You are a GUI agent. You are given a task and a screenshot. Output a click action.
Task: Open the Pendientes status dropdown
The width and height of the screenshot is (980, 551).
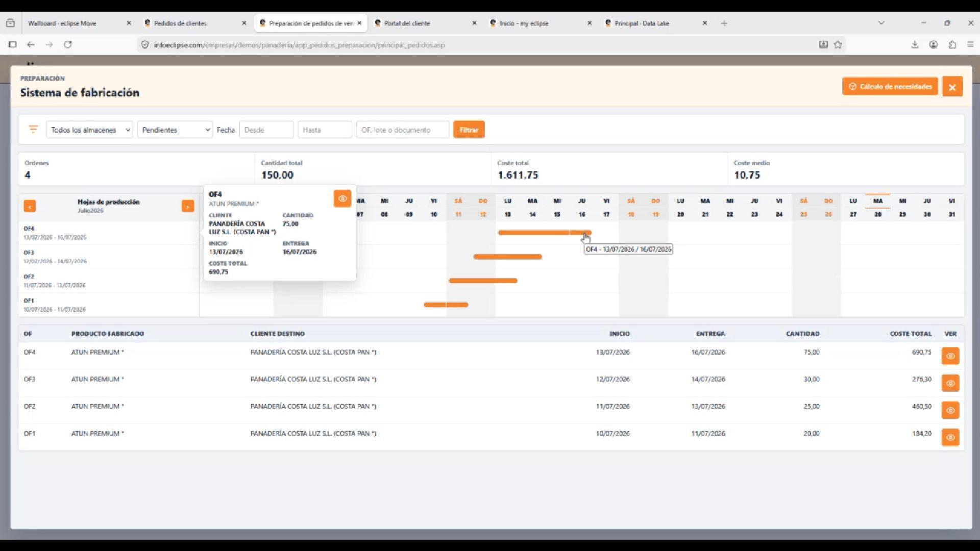(x=175, y=130)
